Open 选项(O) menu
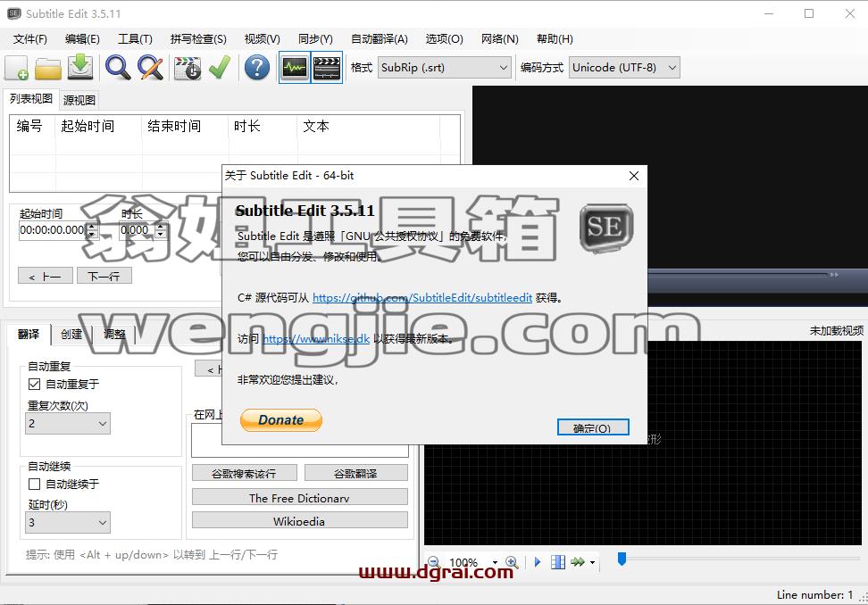This screenshot has height=605, width=868. coord(444,39)
